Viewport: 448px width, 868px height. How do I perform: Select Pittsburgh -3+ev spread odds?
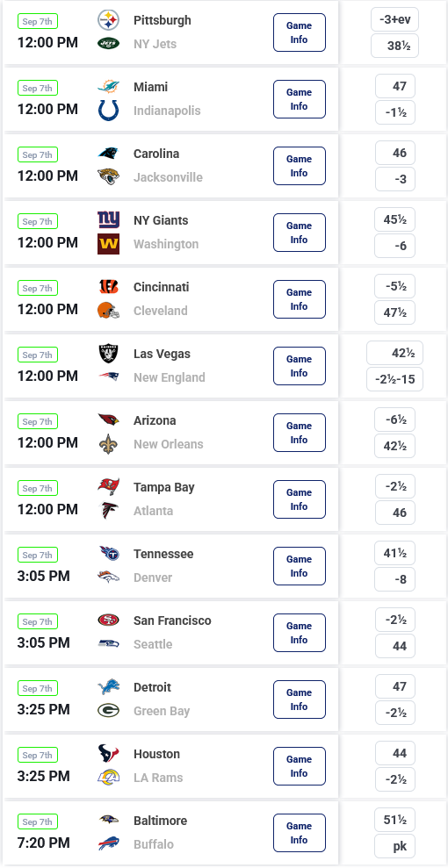[x=394, y=19]
